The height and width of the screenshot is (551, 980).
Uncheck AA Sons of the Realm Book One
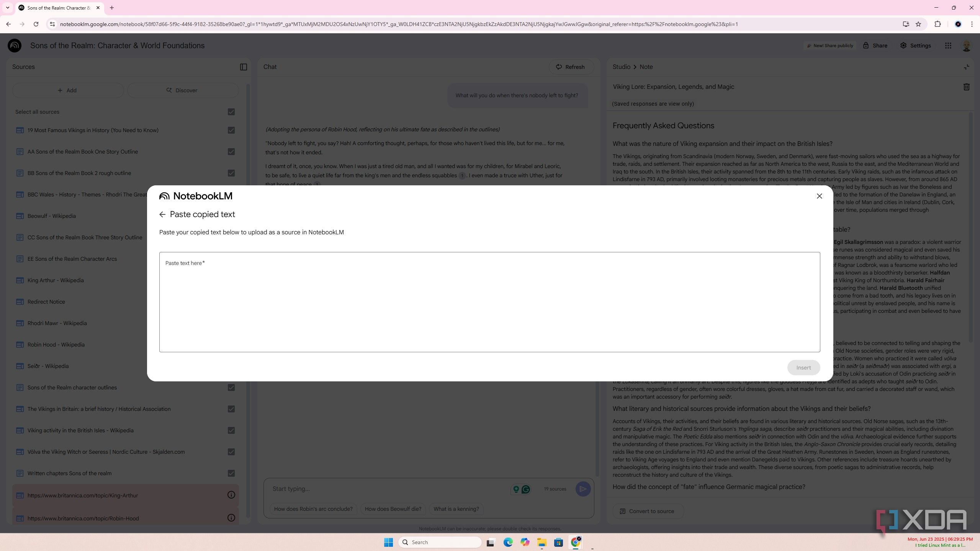[231, 152]
